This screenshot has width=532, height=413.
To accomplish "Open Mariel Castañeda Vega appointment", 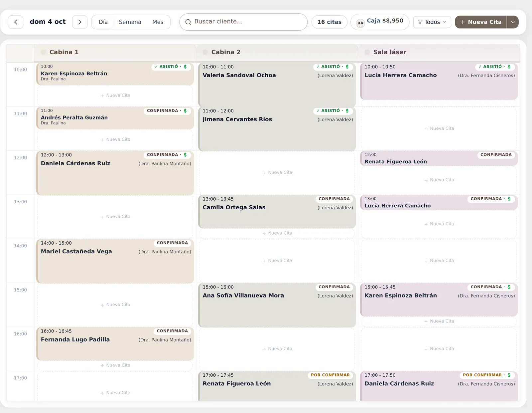I will coord(115,261).
